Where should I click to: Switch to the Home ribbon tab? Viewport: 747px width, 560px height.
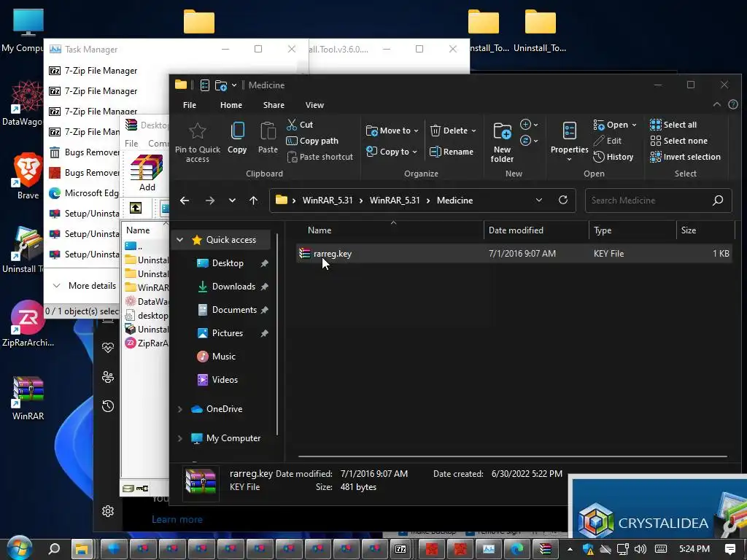(231, 105)
